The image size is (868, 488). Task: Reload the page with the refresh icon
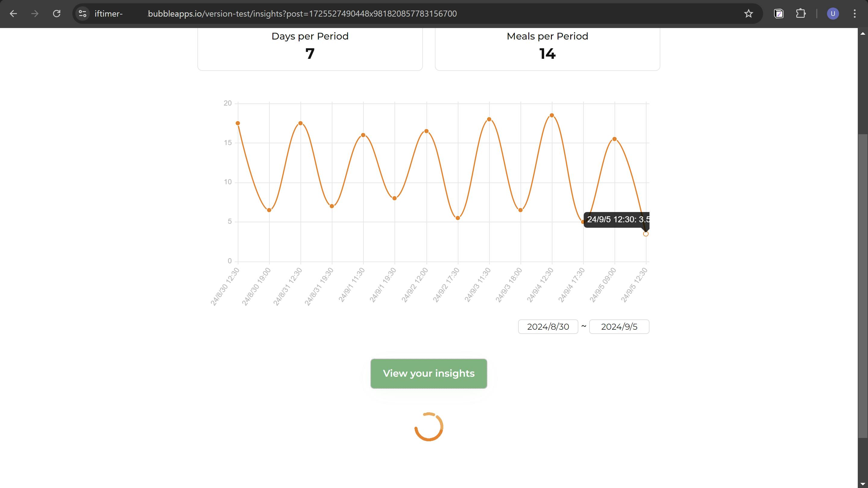click(x=57, y=14)
